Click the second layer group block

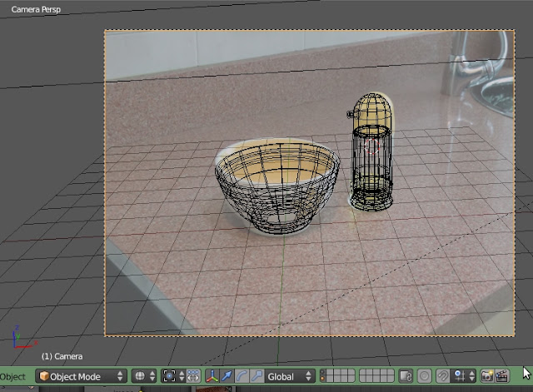click(376, 376)
